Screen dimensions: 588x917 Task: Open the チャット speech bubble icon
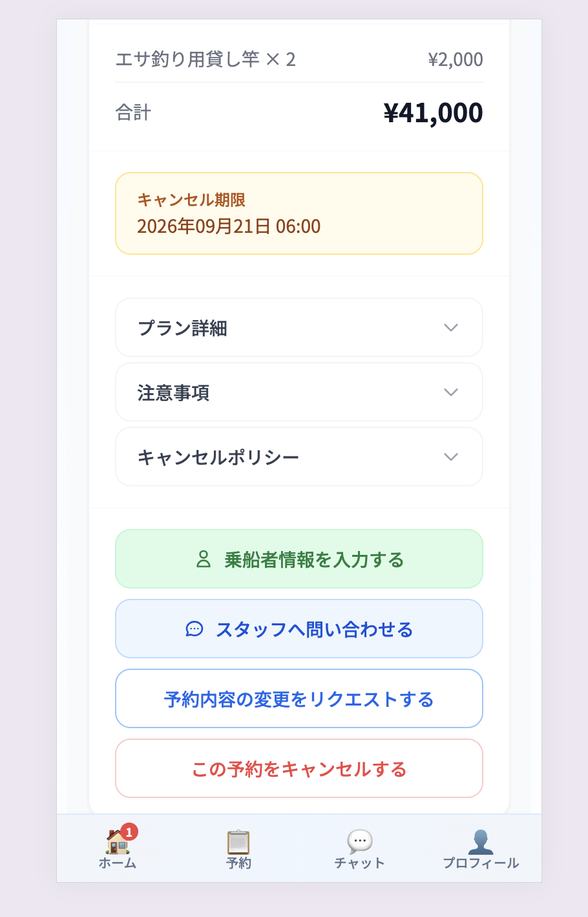[360, 841]
